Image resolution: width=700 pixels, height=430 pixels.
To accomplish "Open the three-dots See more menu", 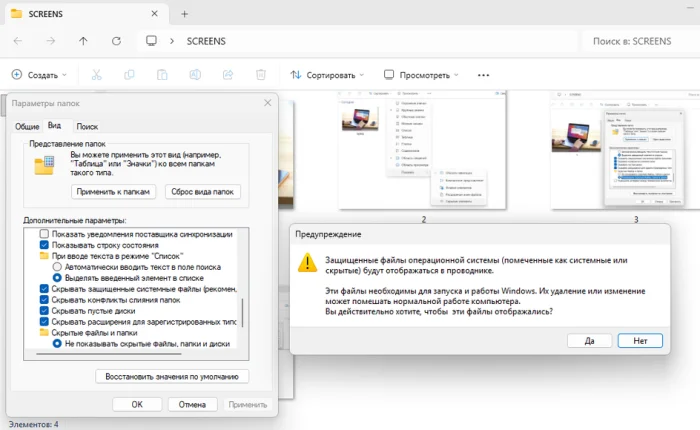I will (x=483, y=75).
